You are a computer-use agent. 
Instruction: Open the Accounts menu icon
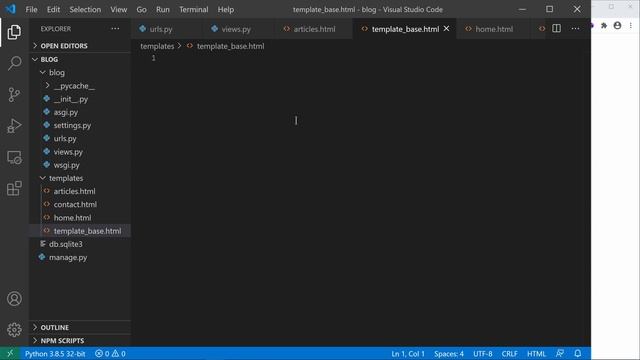pos(14,299)
